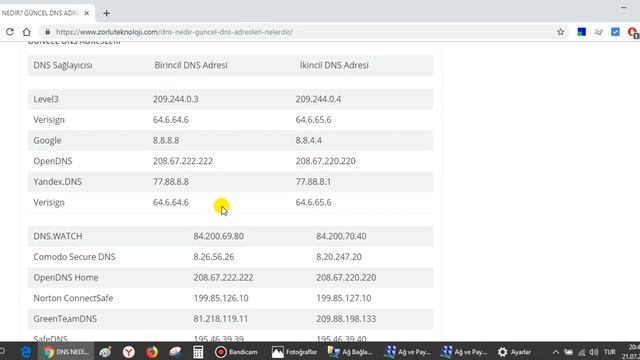Viewport: 640px width, 360px height.
Task: Click the gray extension icon next to star
Action: click(x=598, y=32)
